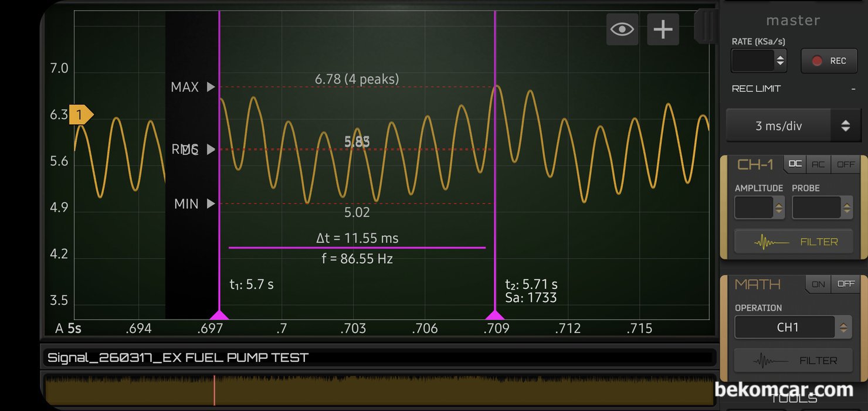Switch MATH channel ON
This screenshot has width=868, height=411.
(x=818, y=284)
